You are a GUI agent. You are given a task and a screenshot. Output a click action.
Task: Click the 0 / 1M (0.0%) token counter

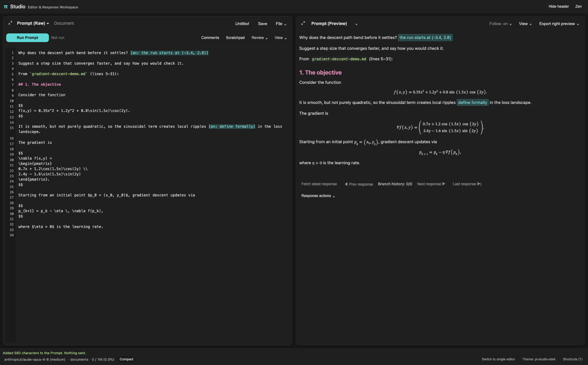pos(103,359)
